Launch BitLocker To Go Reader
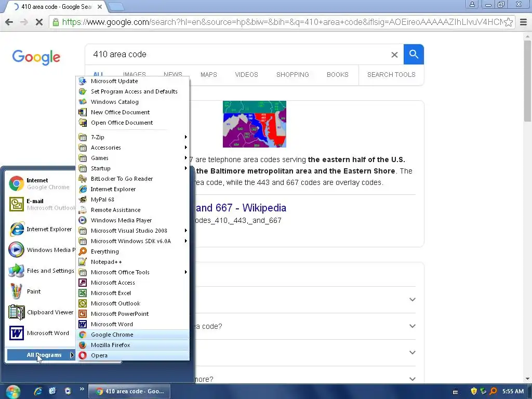The height and width of the screenshot is (399, 532). tap(132, 179)
